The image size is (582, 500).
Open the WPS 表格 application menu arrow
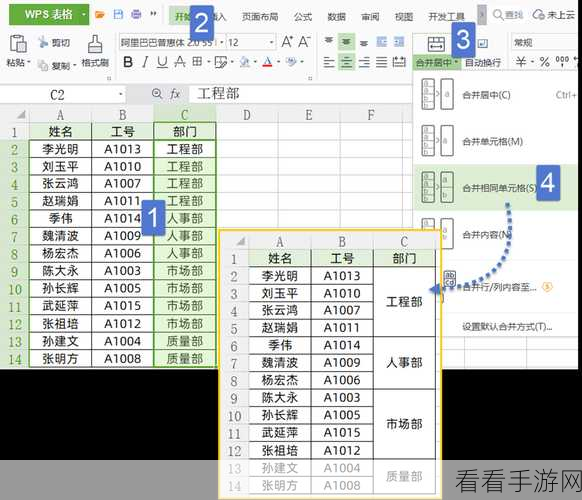click(84, 14)
